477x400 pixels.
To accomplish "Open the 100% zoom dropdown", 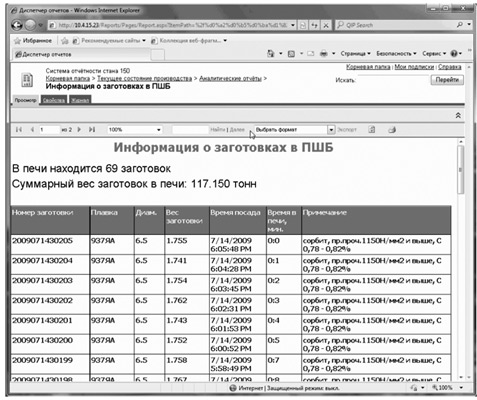I will 135,130.
